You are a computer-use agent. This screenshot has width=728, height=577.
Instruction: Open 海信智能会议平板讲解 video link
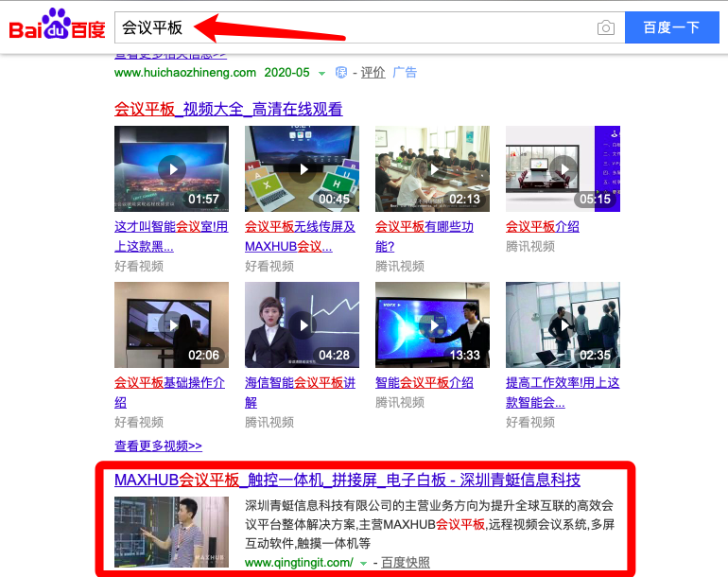300,393
